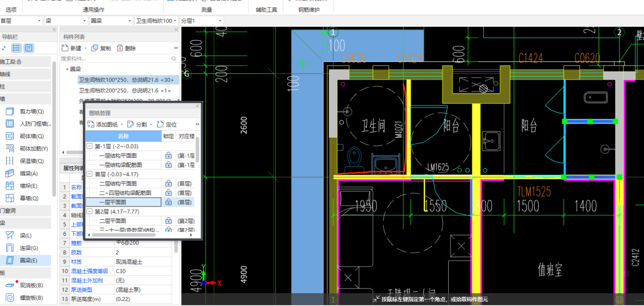
Task: Select the 保温墙(Q) tool
Action: pos(26,161)
